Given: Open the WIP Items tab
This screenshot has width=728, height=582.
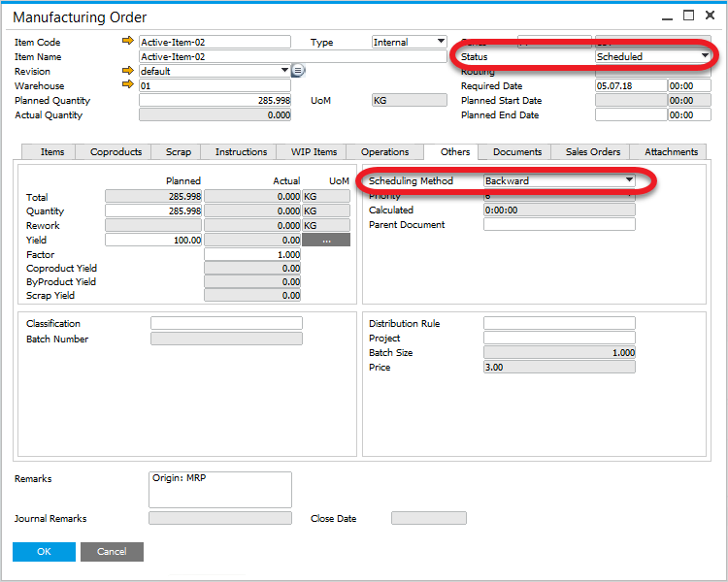Looking at the screenshot, I should pos(314,152).
